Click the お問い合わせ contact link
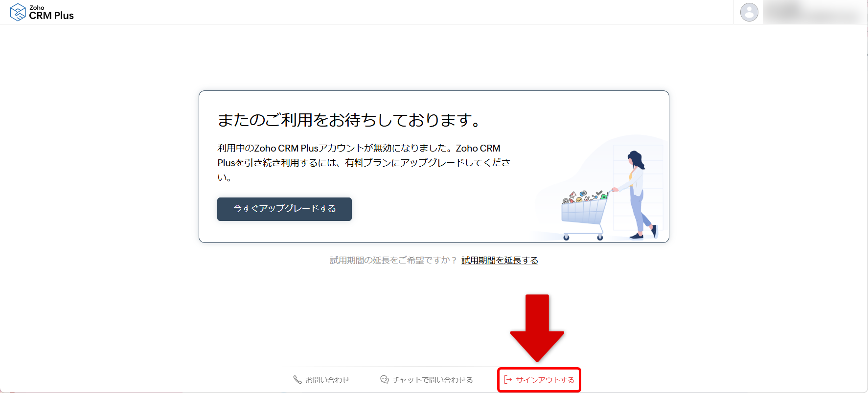Screen dimensions: 868x393 (321, 380)
